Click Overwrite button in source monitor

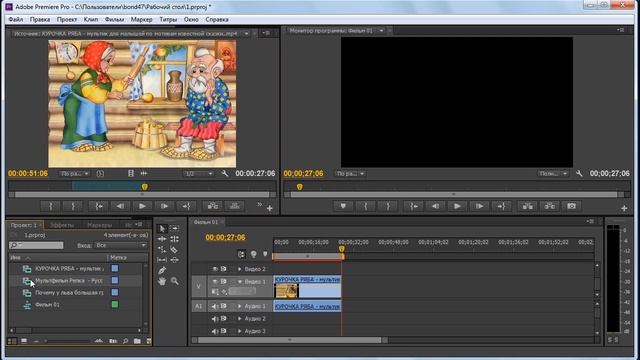tap(235, 206)
